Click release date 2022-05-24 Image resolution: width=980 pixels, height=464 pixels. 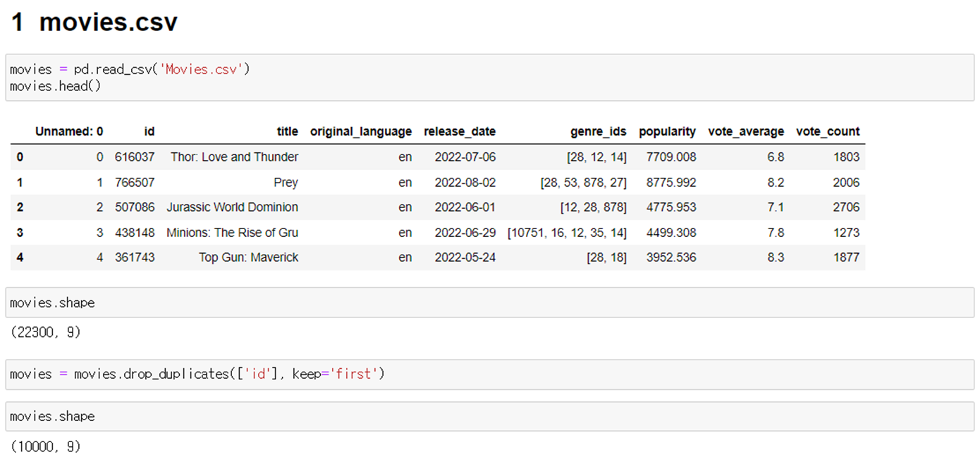(465, 257)
